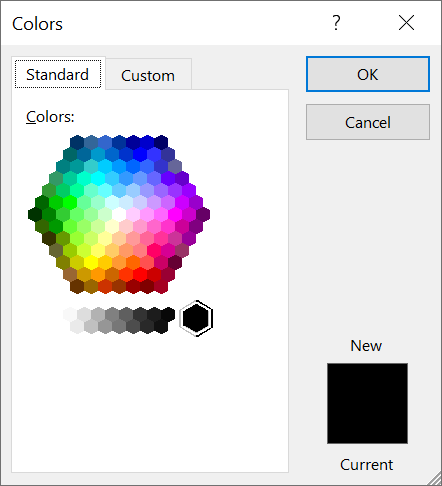Choose the orange hexagon swatch

(98, 274)
